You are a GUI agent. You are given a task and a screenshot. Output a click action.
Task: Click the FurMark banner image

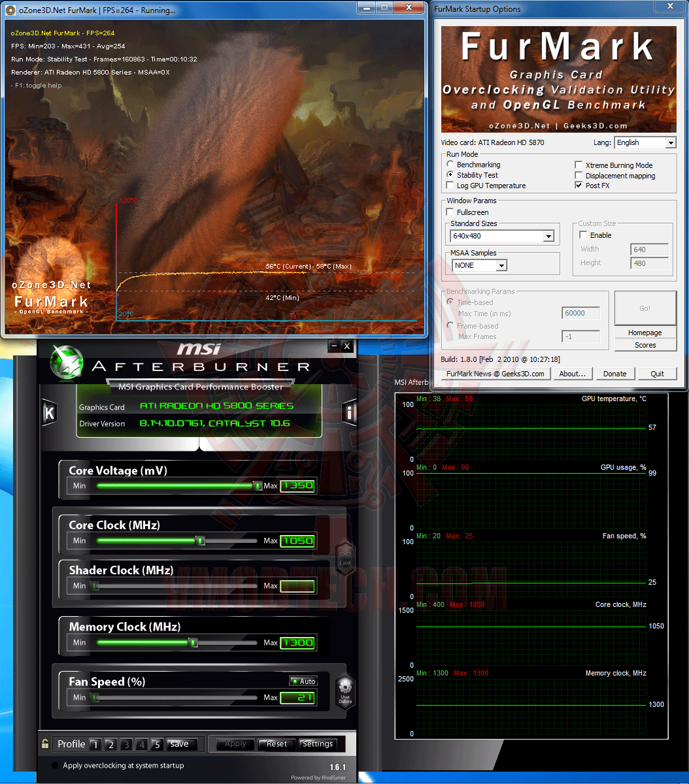[x=559, y=79]
